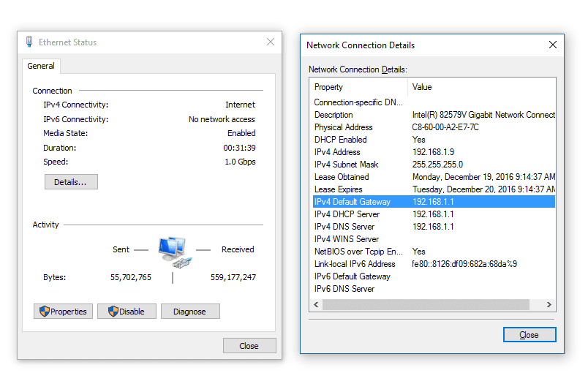Click the MAC address C8-60-00-A2-E7-7C
This screenshot has width=588, height=392.
(445, 127)
